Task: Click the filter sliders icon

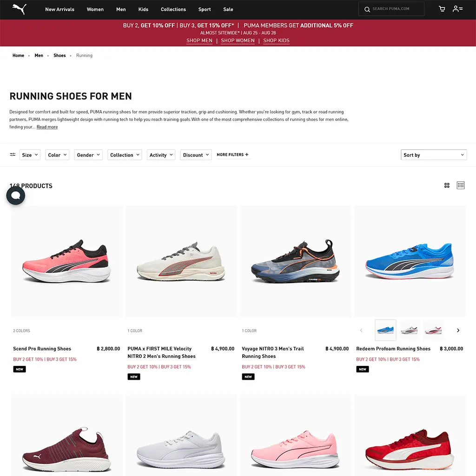Action: click(x=13, y=154)
